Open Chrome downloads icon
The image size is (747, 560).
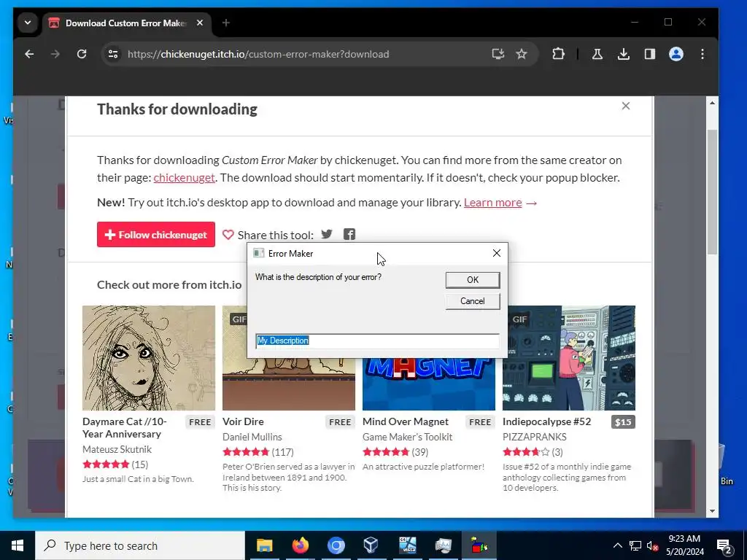tap(623, 54)
